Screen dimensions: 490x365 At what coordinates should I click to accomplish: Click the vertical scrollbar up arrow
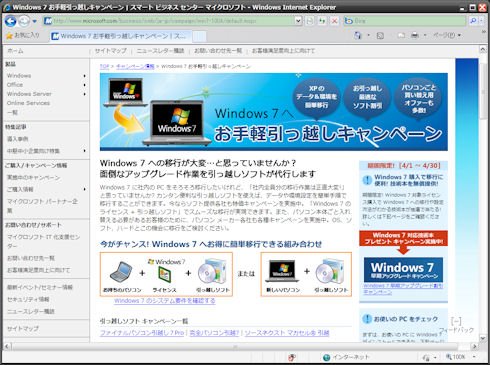[483, 50]
